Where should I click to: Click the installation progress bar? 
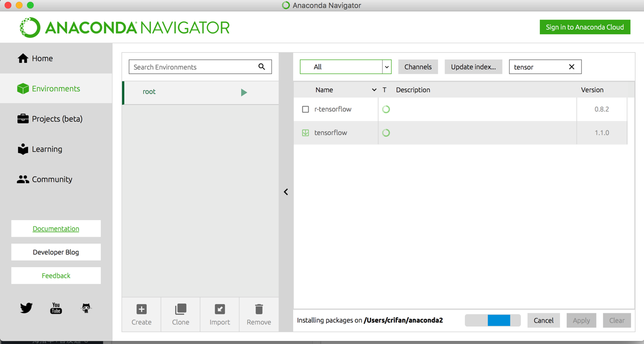coord(493,320)
